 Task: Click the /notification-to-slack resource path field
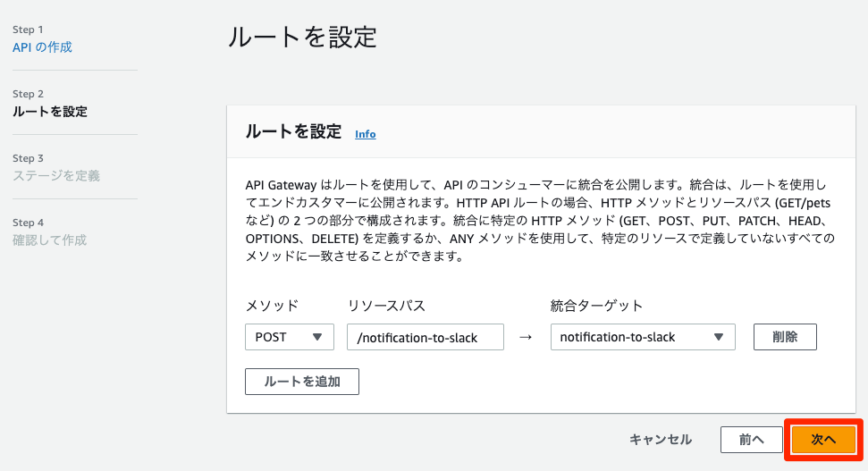pos(426,337)
